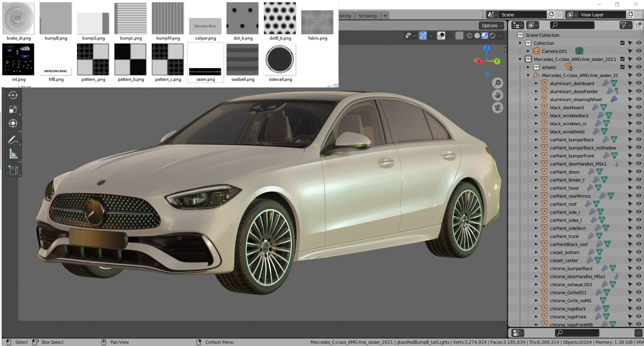Expand the carPaint_doors object
Screen dimensions: 644x346
pos(536,172)
